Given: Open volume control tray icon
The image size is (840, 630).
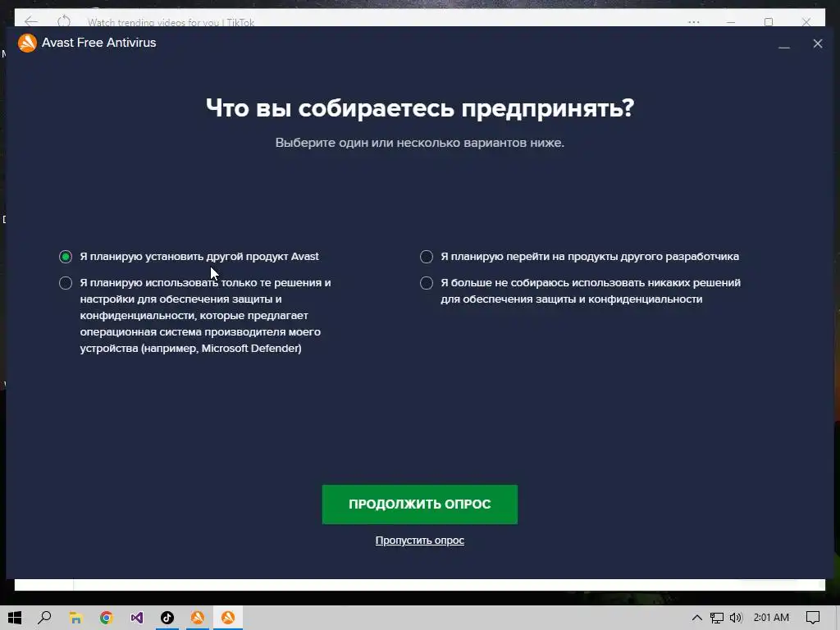Looking at the screenshot, I should (x=736, y=618).
